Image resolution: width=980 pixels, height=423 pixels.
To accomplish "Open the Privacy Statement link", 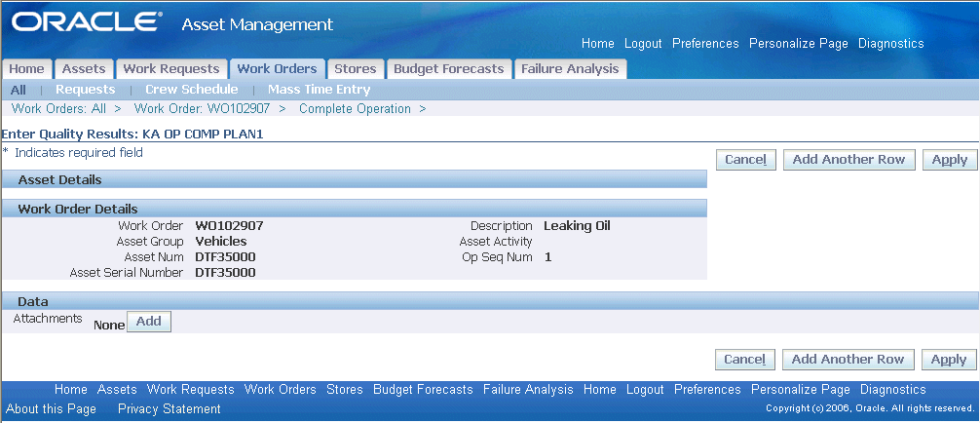I will pyautogui.click(x=170, y=408).
